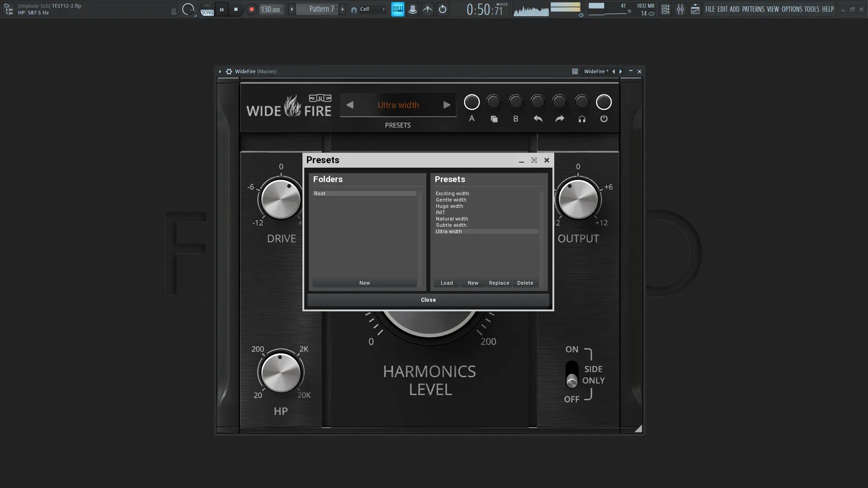
Task: Click the undo arrow icon
Action: (538, 119)
